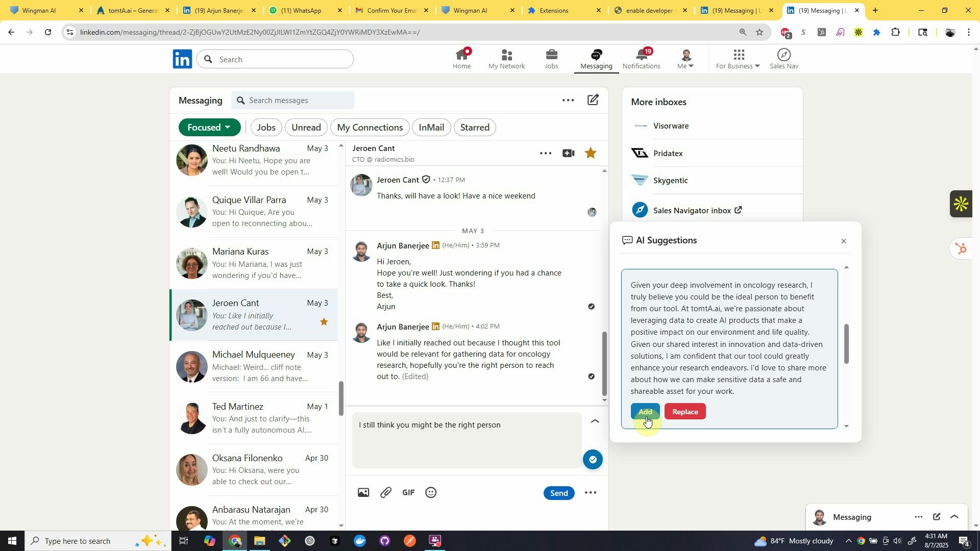Open messaging options three-dot menu
This screenshot has height=551, width=980.
[568, 100]
